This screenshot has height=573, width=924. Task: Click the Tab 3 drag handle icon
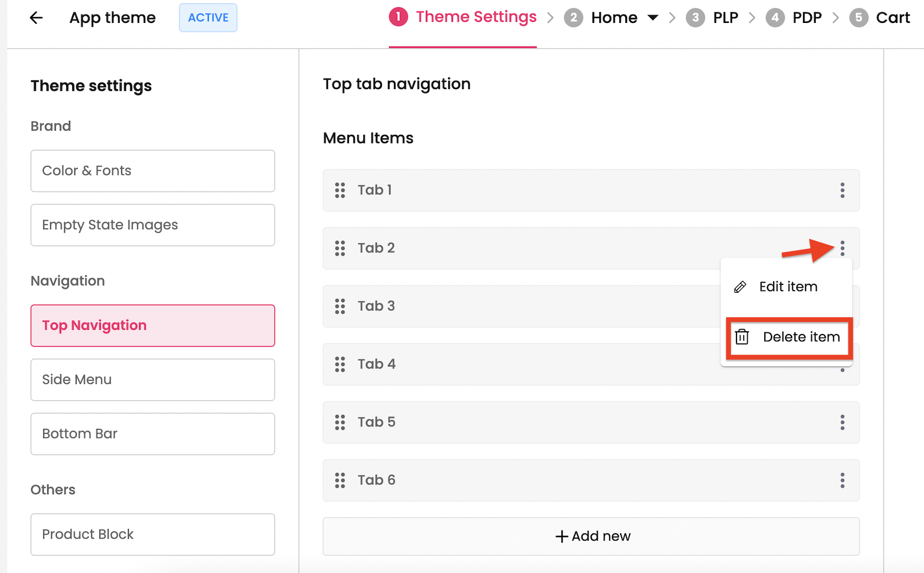[x=340, y=306]
